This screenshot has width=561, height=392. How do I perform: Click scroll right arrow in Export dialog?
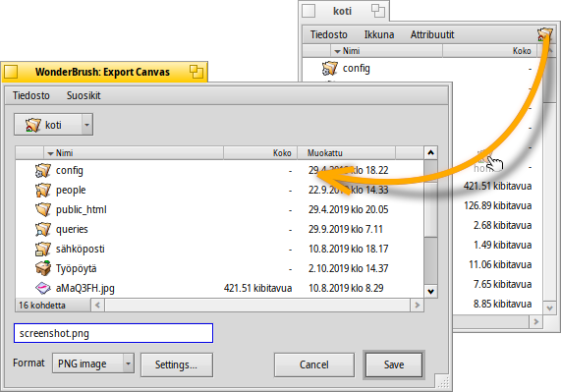coord(417,306)
